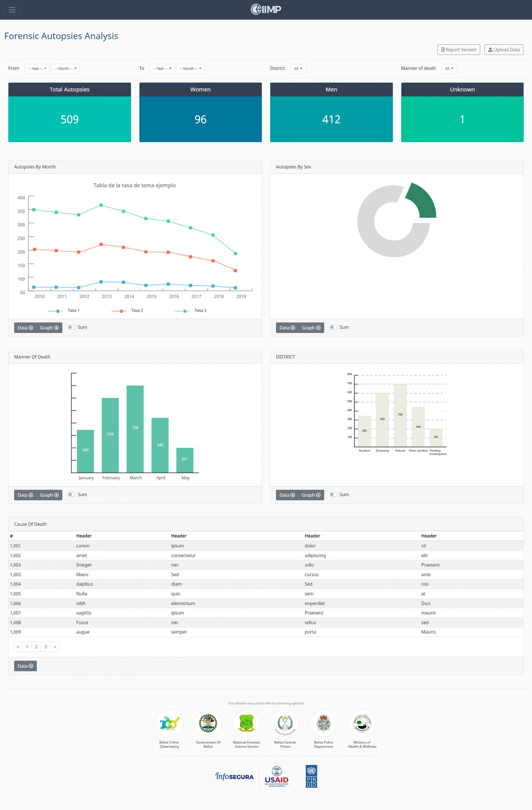Click the Report Version button

click(459, 50)
